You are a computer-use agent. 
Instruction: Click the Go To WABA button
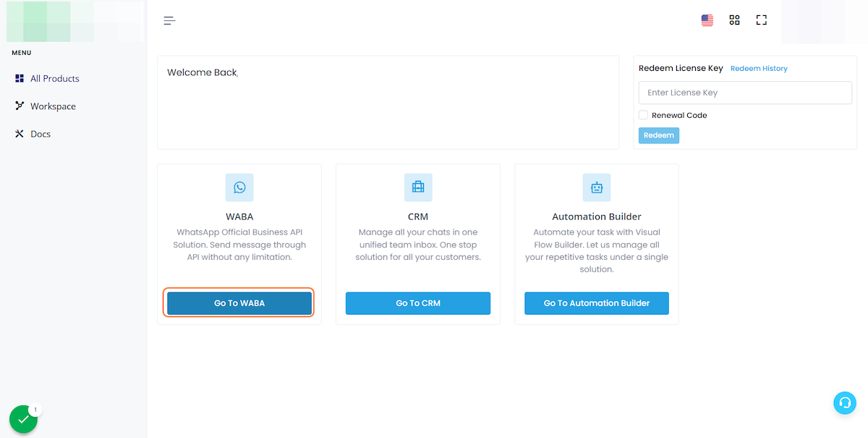coord(239,303)
